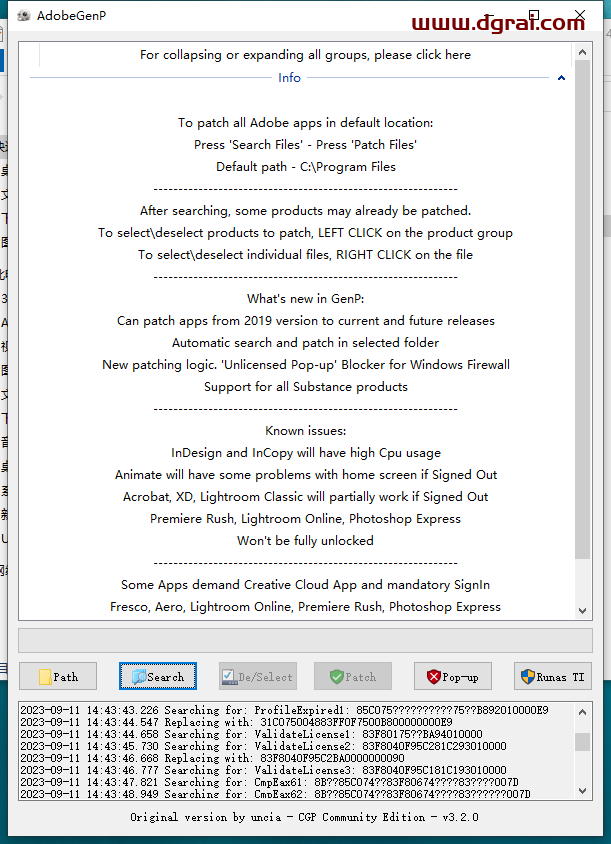611x844 pixels.
Task: Click 'Acrobat, XD, Lightroom Classic' line
Action: [305, 497]
